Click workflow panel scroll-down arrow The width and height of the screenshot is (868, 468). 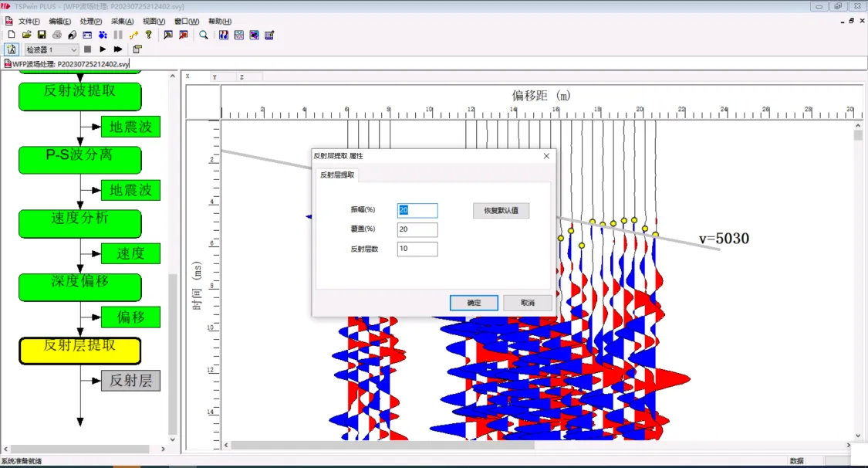(x=173, y=439)
